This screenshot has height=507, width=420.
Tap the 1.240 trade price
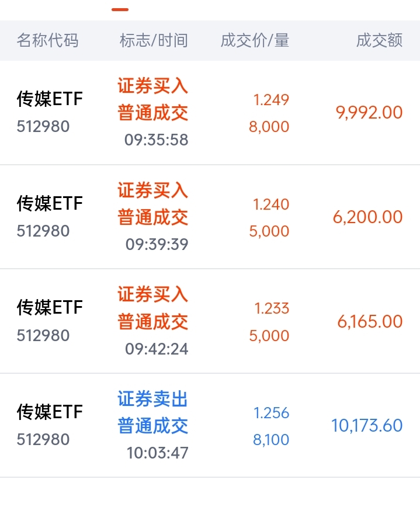coord(271,204)
